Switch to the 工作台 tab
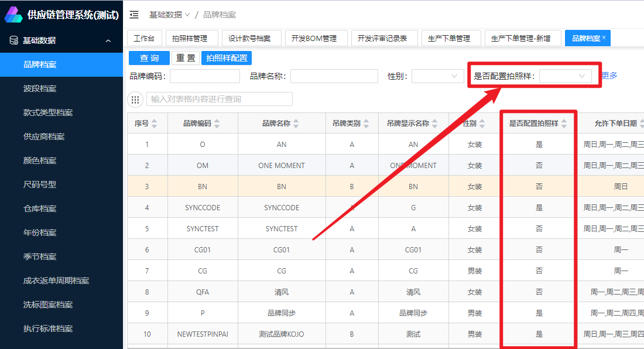 144,39
